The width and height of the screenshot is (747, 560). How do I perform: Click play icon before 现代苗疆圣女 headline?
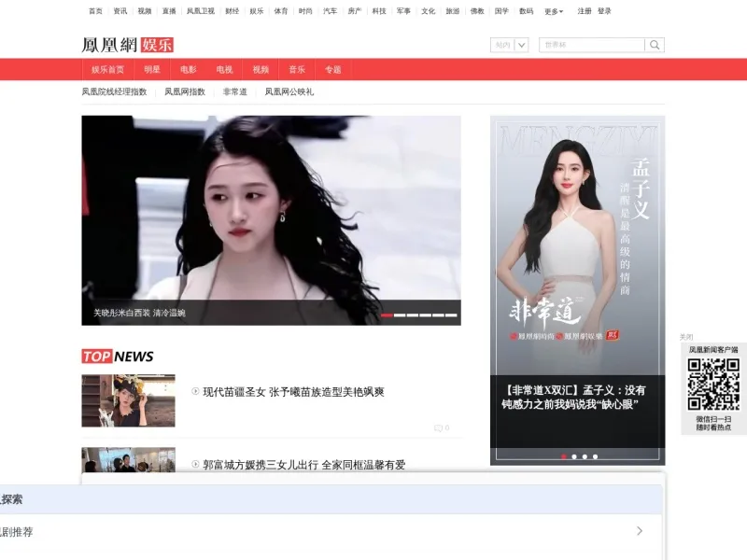[195, 391]
